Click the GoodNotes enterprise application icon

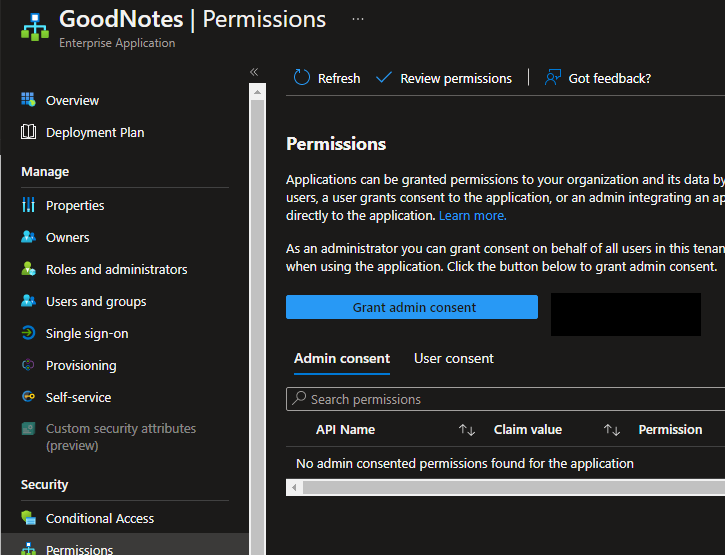[35, 26]
